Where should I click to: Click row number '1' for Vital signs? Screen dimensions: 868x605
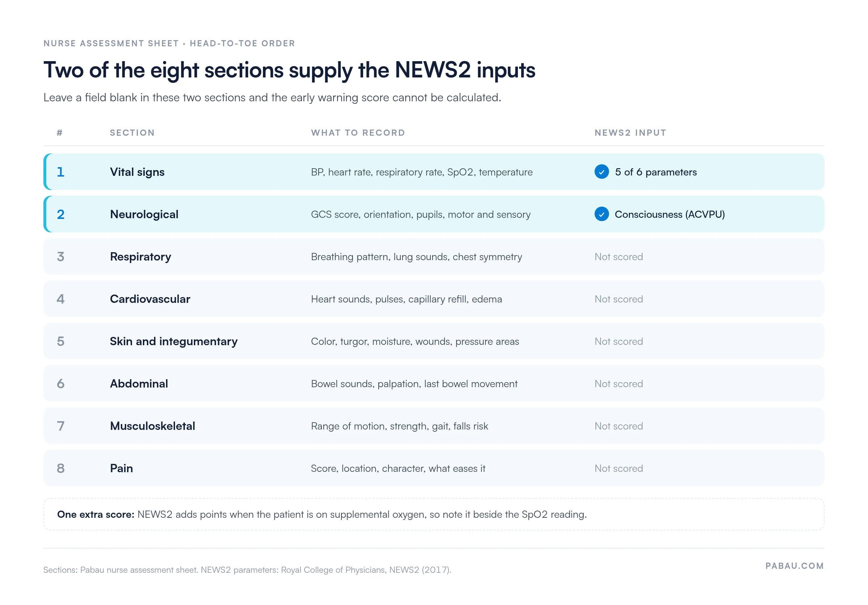pos(60,172)
